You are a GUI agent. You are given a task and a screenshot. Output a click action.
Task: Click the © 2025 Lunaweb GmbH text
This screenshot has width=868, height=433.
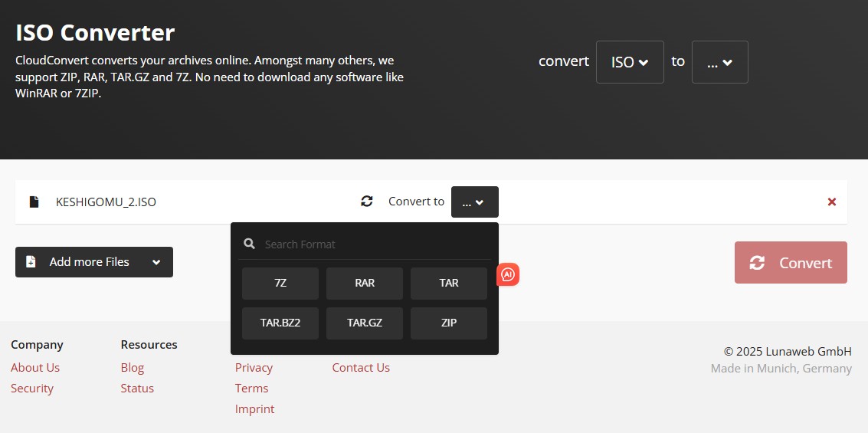point(788,351)
